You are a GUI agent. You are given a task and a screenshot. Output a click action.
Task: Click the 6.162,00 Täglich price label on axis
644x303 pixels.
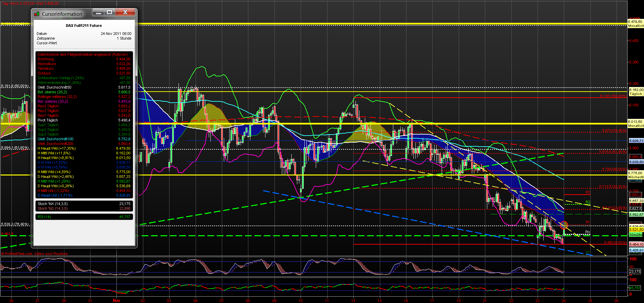636,92
